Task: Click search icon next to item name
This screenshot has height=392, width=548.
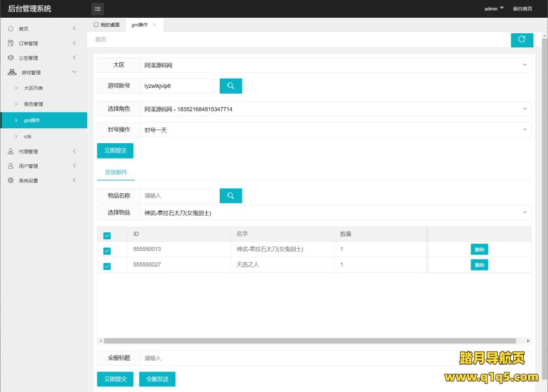Action: point(231,196)
